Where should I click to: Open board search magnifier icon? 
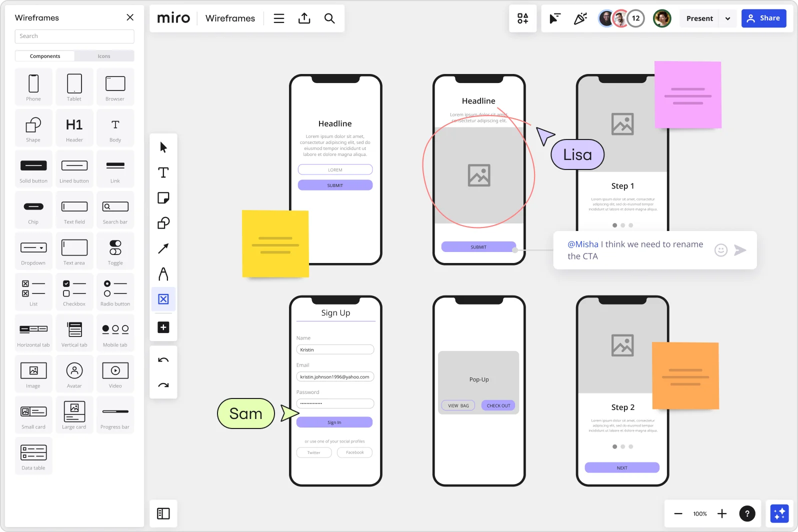point(329,18)
